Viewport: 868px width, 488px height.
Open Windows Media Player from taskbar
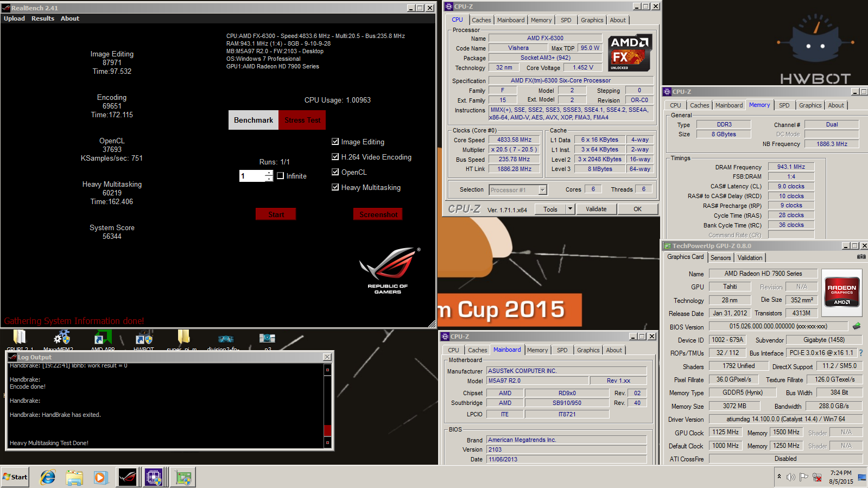(100, 477)
